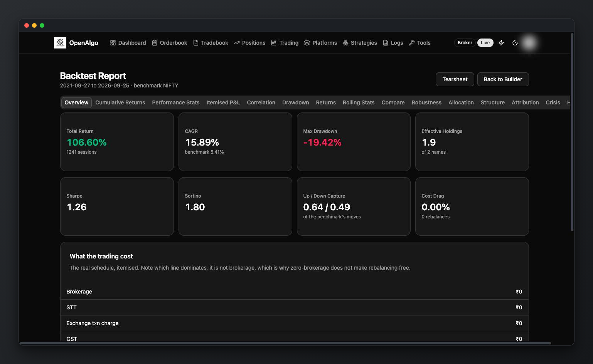The height and width of the screenshot is (364, 593).
Task: Click the Platforms layers icon
Action: pyautogui.click(x=307, y=43)
